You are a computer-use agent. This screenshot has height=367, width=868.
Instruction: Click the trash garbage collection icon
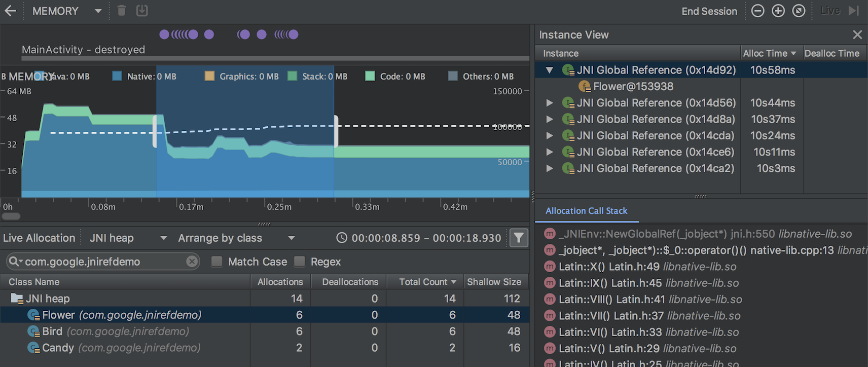[x=121, y=11]
